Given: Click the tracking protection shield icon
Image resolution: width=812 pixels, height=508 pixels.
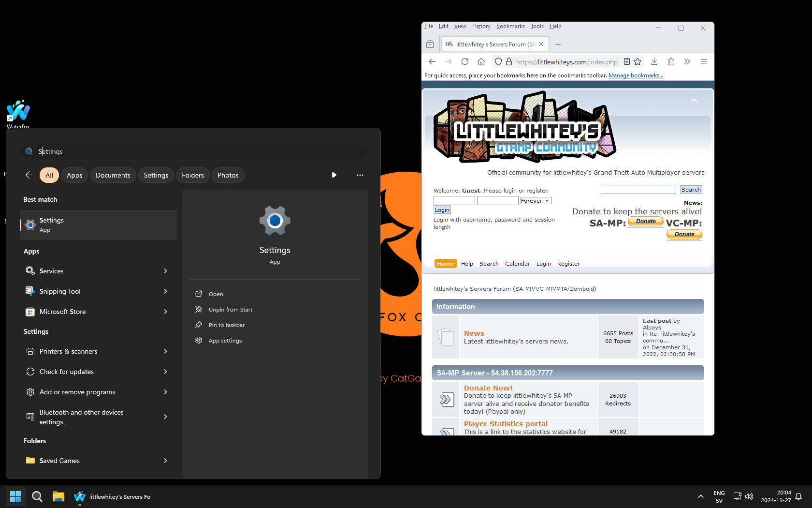Looking at the screenshot, I should click(x=498, y=61).
